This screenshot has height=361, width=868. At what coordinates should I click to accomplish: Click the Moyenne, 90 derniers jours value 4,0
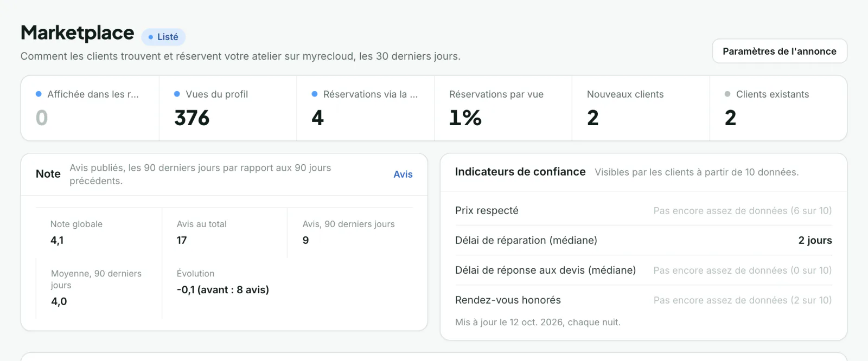pos(59,301)
